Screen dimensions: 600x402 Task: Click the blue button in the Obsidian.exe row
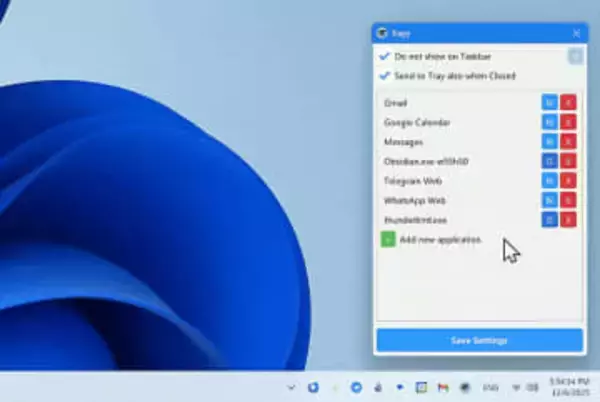point(549,161)
